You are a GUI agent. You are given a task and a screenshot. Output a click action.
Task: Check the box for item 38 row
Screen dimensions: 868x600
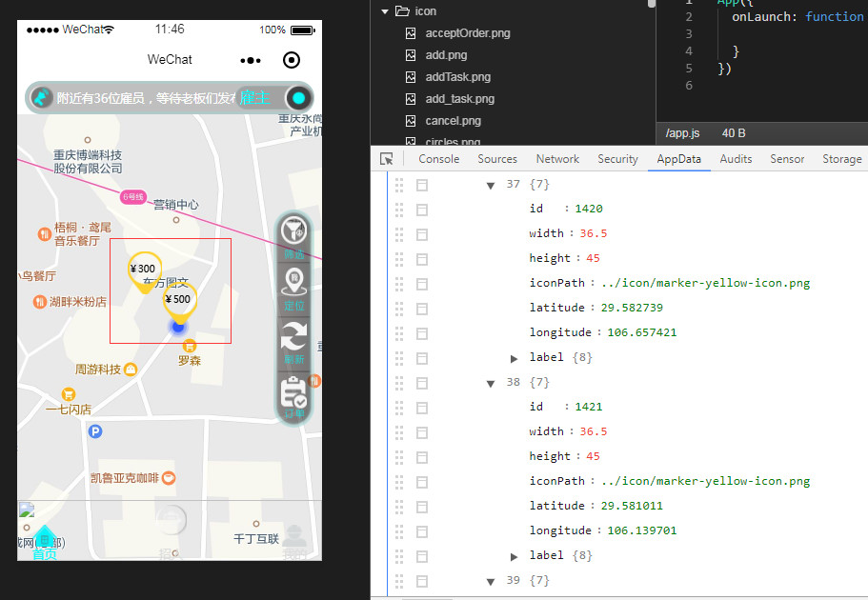pos(422,383)
